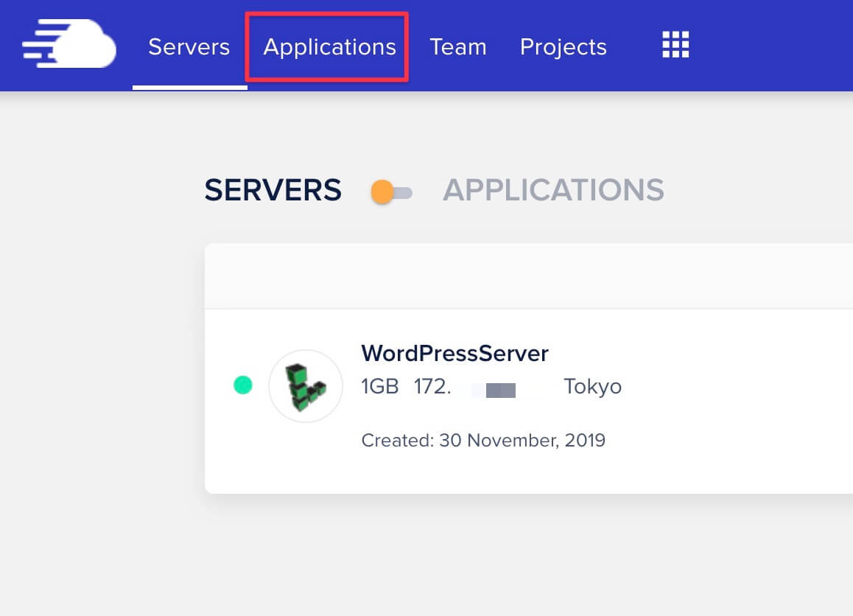
Task: Click the green status dot of WordPressServer
Action: (x=242, y=385)
